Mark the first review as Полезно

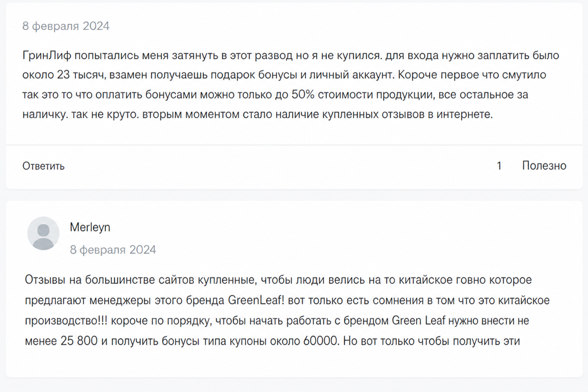click(x=544, y=165)
